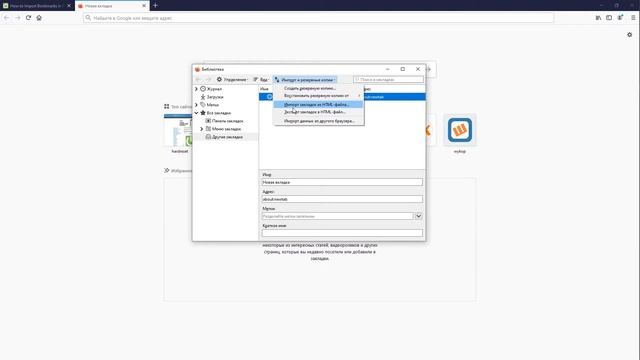The width and height of the screenshot is (640, 360).
Task: Expand the Журнал tree node
Action: tap(196, 89)
